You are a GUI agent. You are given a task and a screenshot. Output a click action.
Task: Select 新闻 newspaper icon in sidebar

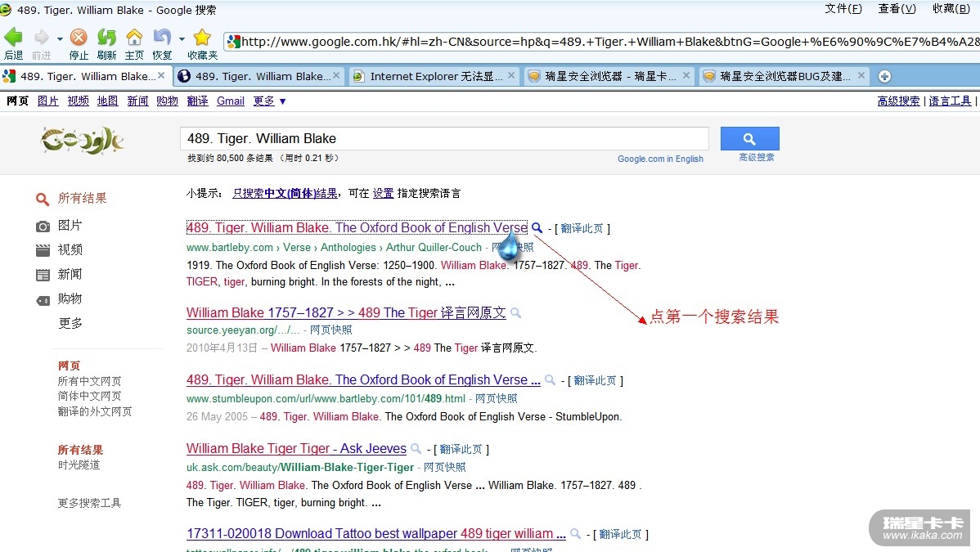click(43, 275)
